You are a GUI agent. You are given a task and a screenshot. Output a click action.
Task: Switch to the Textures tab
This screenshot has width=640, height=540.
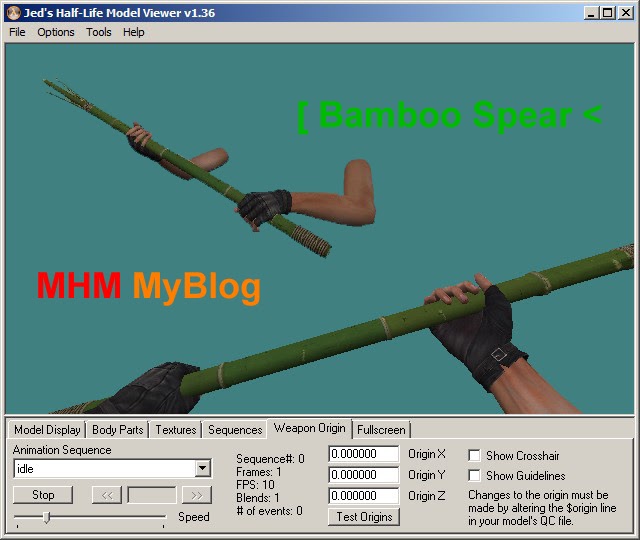tap(176, 430)
